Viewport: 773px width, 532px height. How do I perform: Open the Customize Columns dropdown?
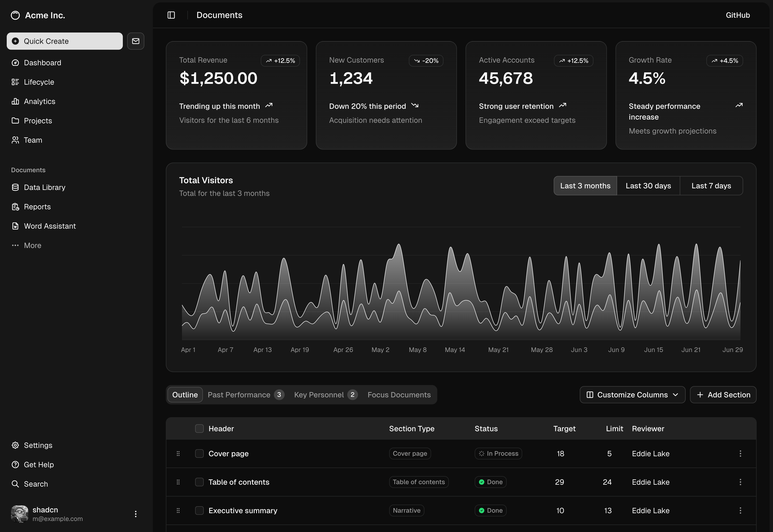632,395
